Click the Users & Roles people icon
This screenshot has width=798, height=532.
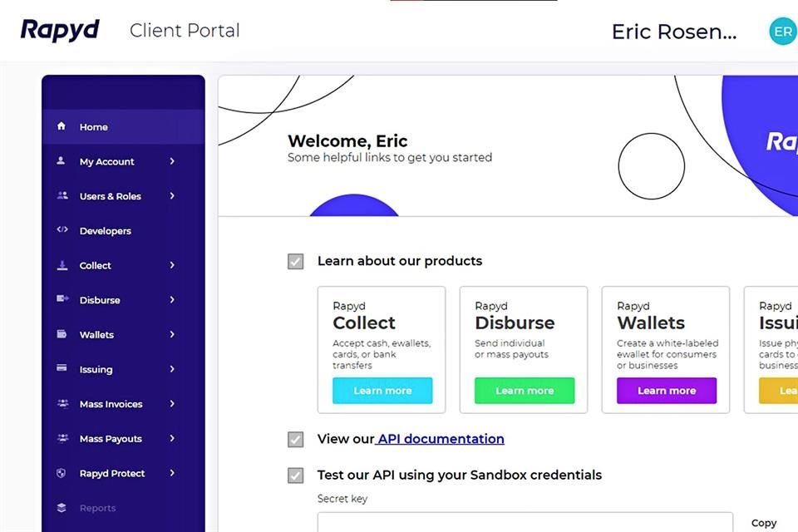click(x=62, y=196)
